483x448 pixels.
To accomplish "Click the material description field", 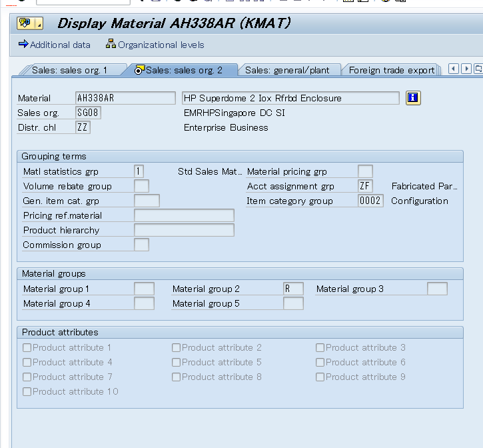I will [290, 98].
